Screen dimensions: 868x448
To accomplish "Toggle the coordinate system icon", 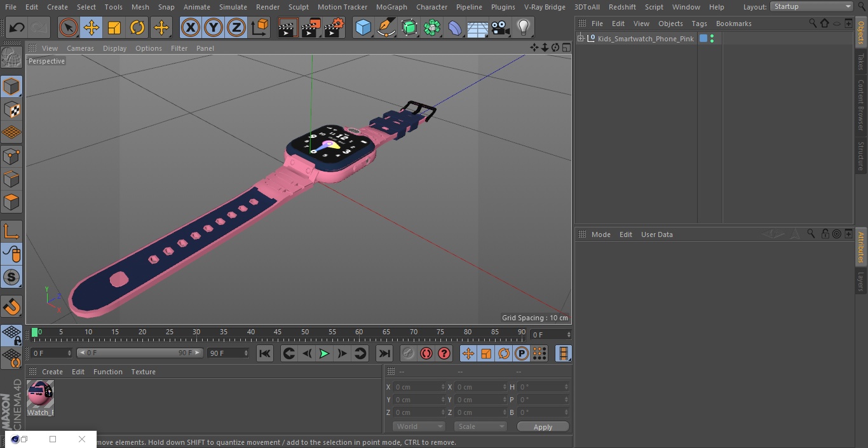I will [x=260, y=27].
